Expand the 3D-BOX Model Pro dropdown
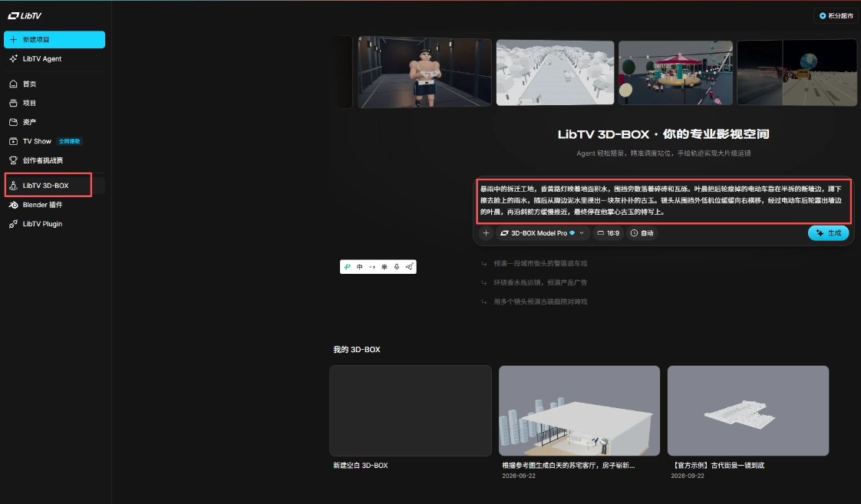Screen dimensions: 861x504 (543, 232)
